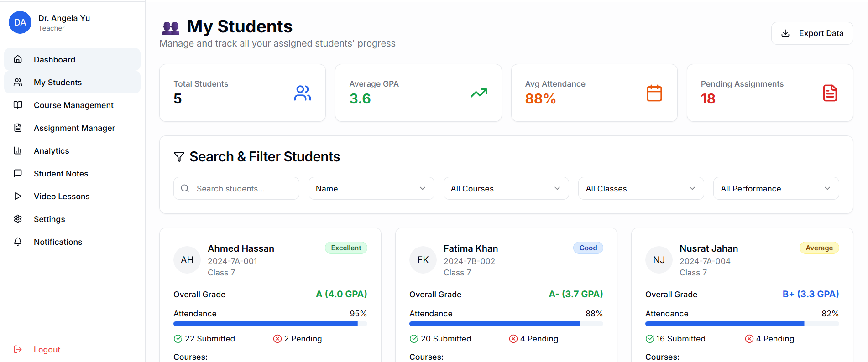The width and height of the screenshot is (868, 362).
Task: Select Student Notes from the sidebar menu
Action: [x=61, y=173]
